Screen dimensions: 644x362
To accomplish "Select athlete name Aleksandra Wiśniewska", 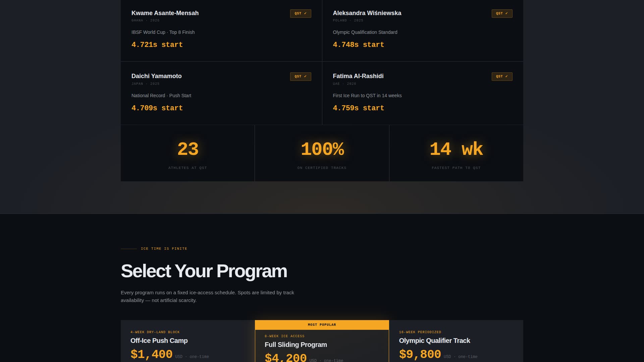I will 367,13.
